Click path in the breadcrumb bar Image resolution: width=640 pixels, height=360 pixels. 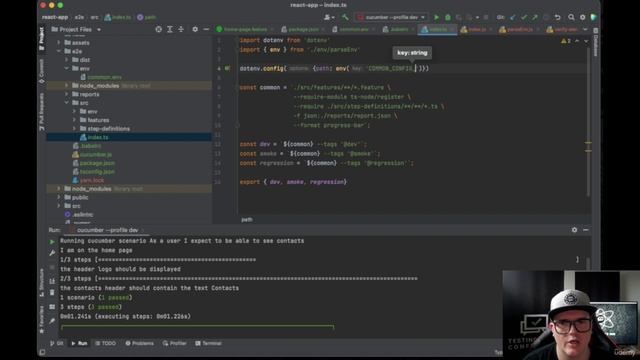click(147, 17)
